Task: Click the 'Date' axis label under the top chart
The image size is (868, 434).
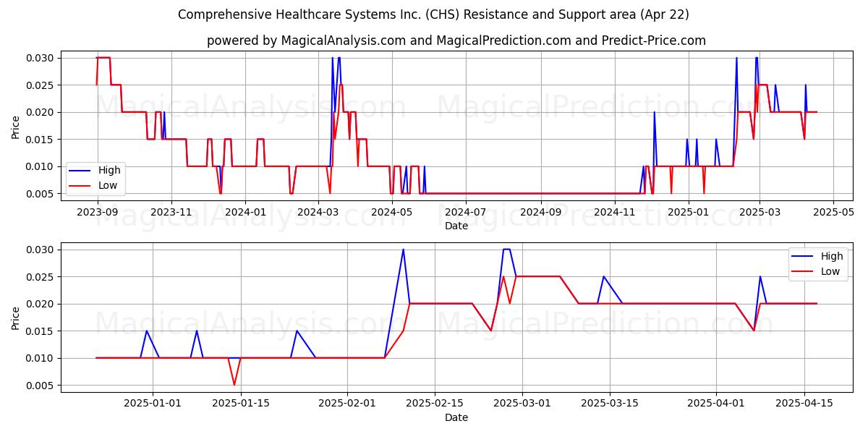Action: (x=456, y=226)
